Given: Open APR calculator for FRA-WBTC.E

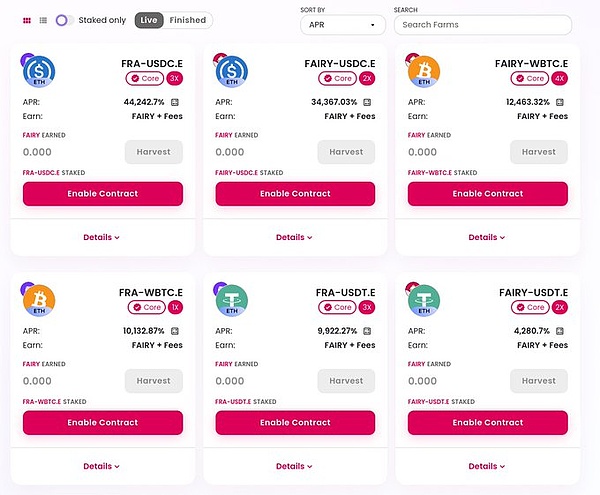Looking at the screenshot, I should pos(175,331).
